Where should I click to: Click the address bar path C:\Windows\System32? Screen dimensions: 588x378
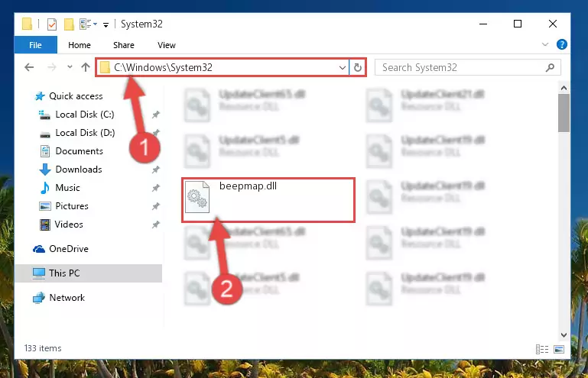(x=163, y=67)
